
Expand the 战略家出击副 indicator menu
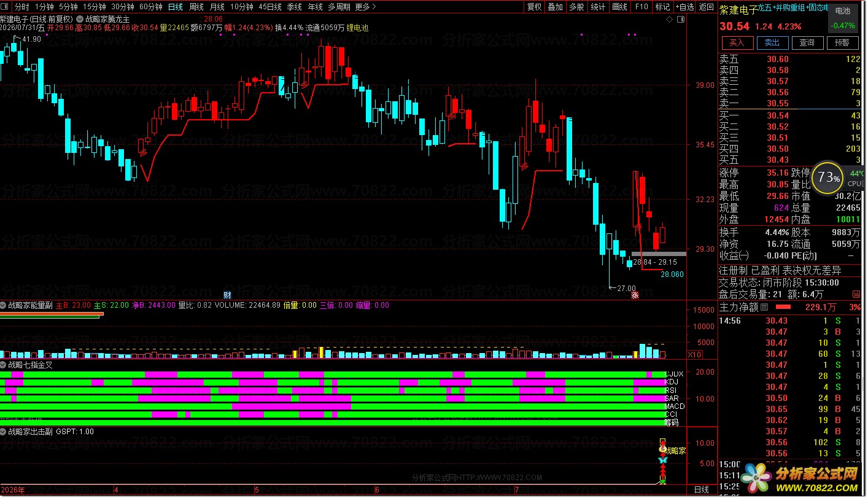click(x=4, y=432)
